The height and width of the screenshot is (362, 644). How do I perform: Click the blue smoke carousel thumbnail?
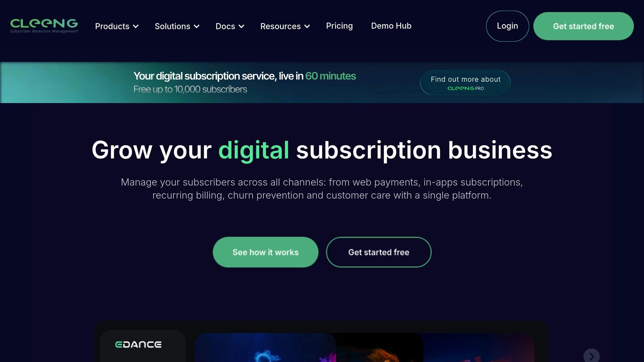point(265,348)
